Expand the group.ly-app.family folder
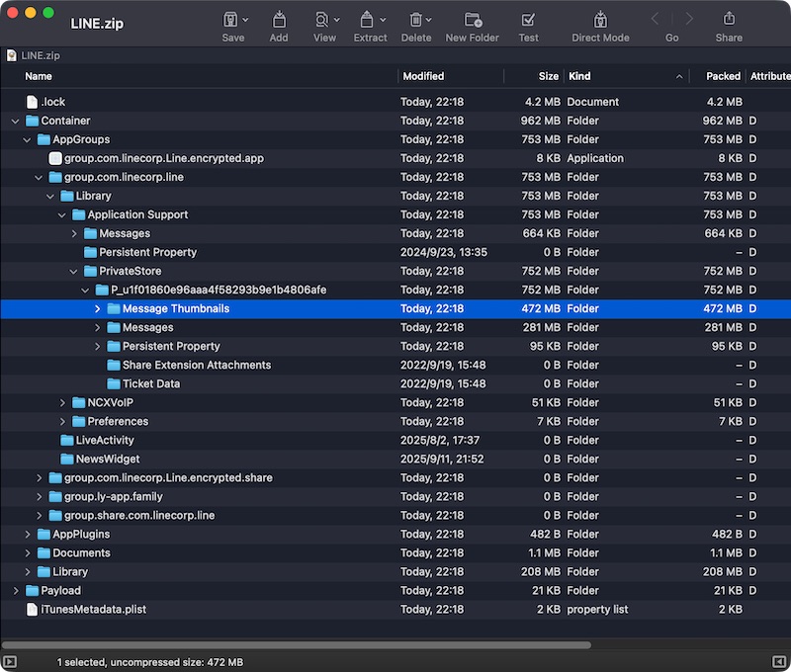Image resolution: width=791 pixels, height=672 pixels. [x=39, y=496]
